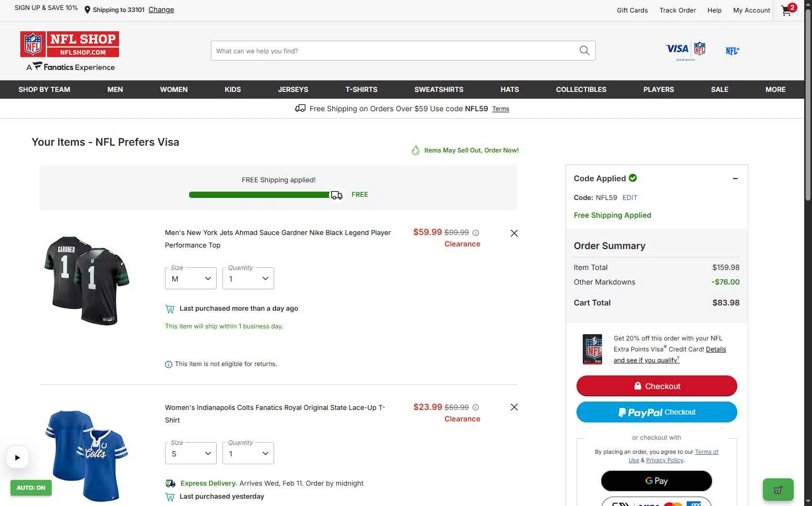Screen dimensions: 812x506
Task: Click the NFL Extra Points card image
Action: point(592,349)
